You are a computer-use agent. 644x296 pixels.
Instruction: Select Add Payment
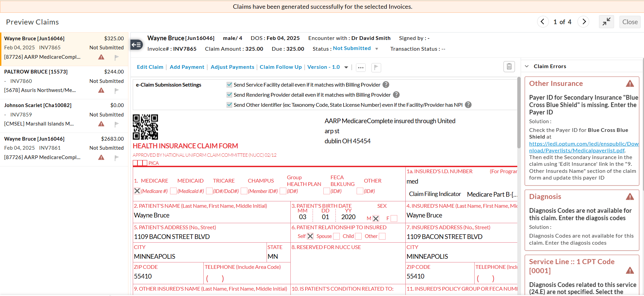click(187, 67)
